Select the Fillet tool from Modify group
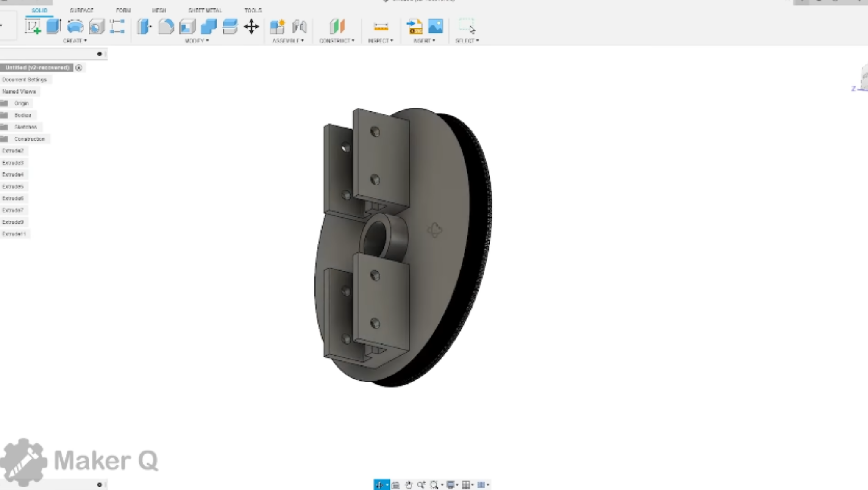 pyautogui.click(x=167, y=25)
